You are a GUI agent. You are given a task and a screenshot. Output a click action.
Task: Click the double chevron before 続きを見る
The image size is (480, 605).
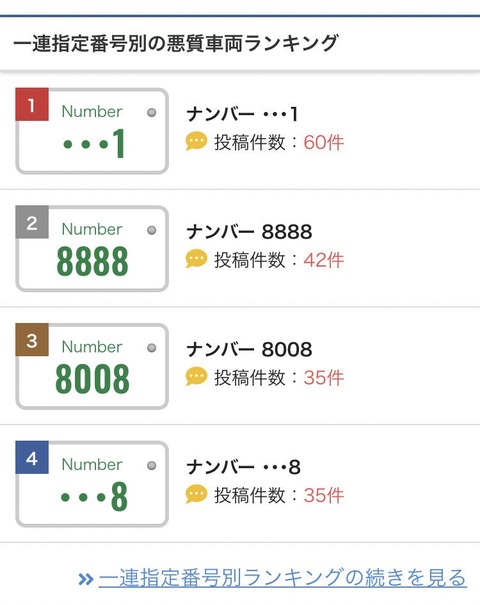86,579
